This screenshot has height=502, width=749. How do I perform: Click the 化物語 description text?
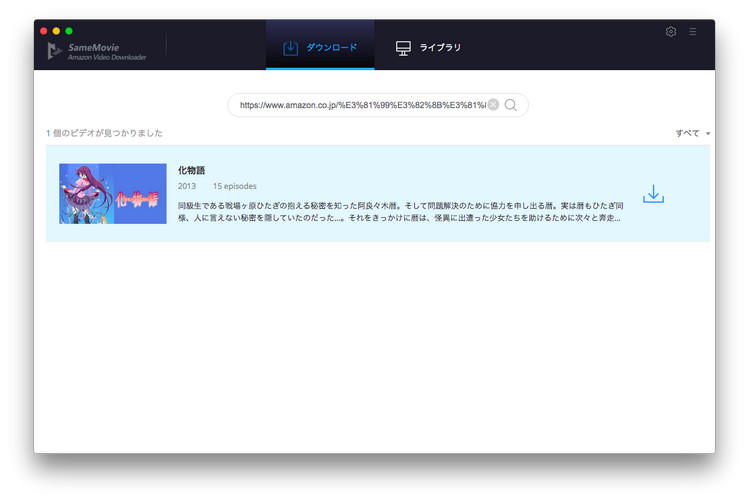pos(400,212)
